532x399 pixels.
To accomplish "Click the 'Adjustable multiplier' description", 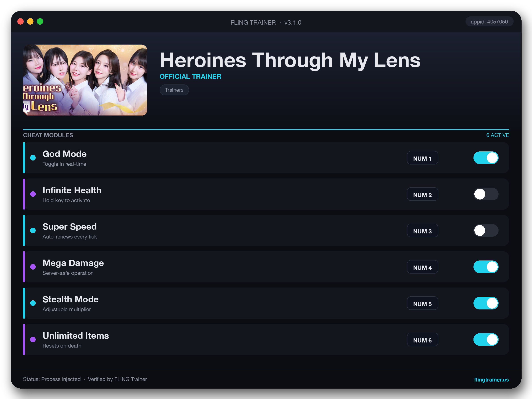I will [67, 309].
